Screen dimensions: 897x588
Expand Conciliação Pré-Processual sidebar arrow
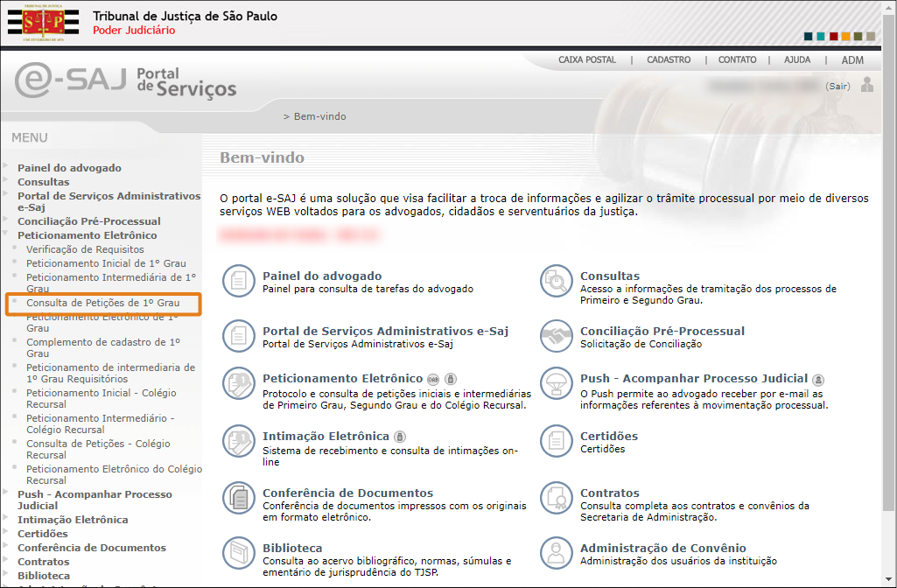click(5, 220)
